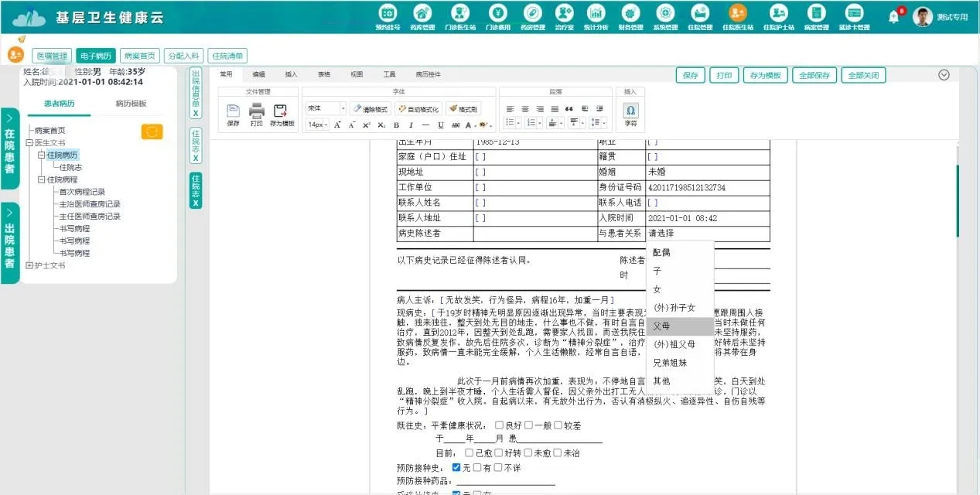Tick the 已愈 checkbox
Viewport: 980px width, 495px height.
(470, 452)
